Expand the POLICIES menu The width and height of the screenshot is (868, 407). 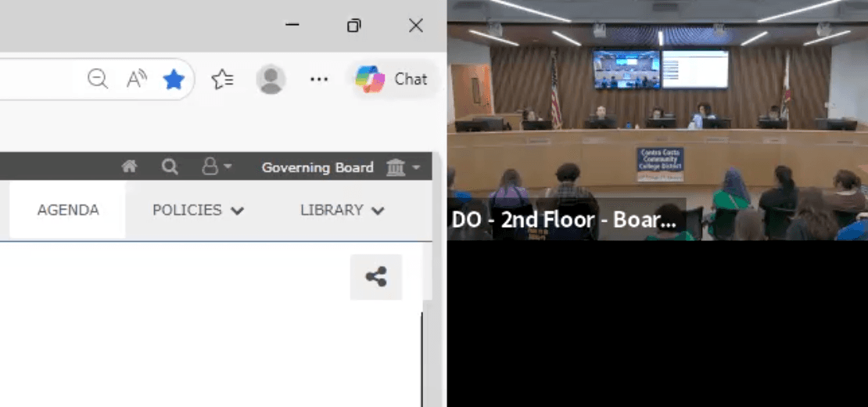coord(198,210)
